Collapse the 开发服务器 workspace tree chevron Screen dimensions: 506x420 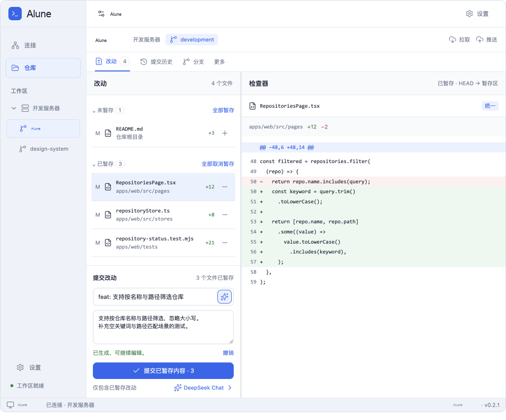(x=13, y=108)
